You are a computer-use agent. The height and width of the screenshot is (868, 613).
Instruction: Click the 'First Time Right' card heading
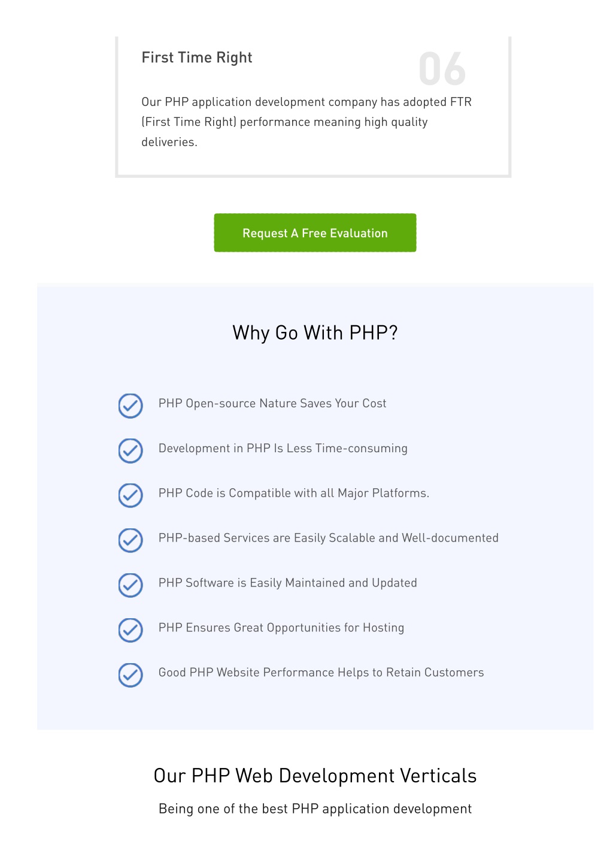[x=197, y=58]
